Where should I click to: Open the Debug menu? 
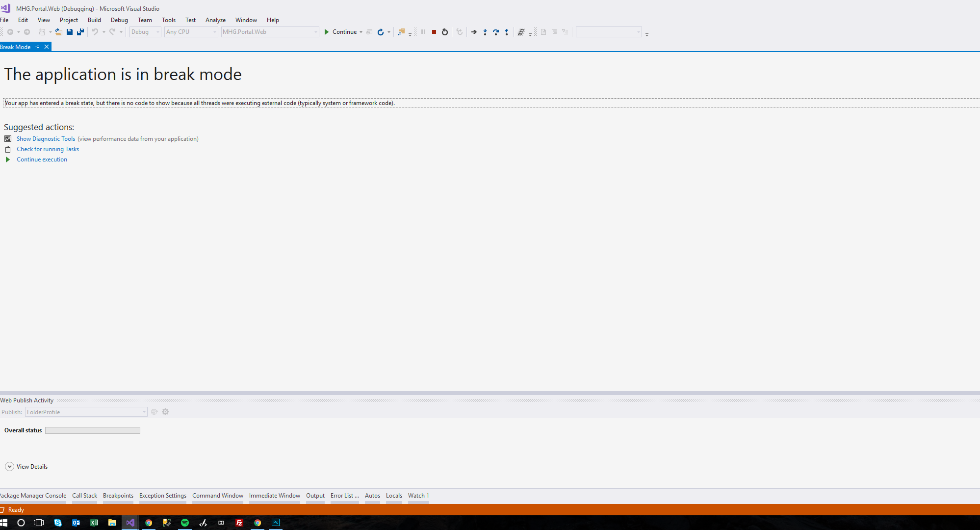pyautogui.click(x=119, y=20)
